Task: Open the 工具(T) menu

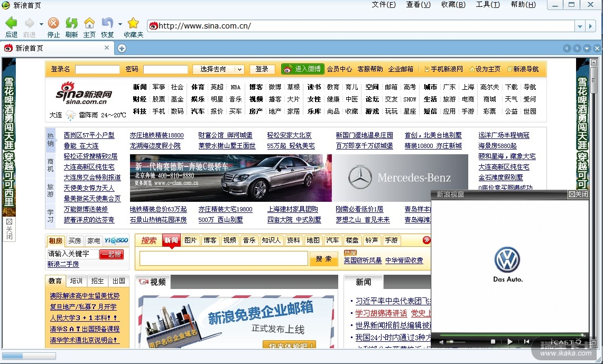Action: pyautogui.click(x=487, y=5)
